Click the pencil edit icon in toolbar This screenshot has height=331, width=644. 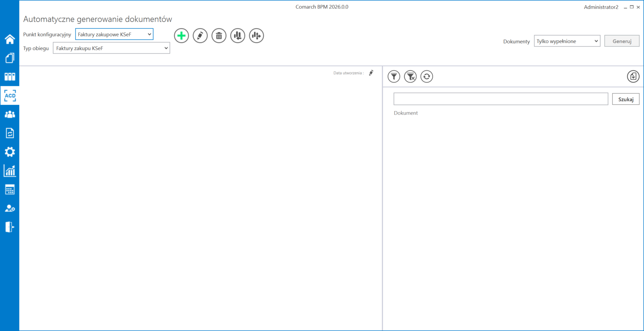[x=200, y=36]
